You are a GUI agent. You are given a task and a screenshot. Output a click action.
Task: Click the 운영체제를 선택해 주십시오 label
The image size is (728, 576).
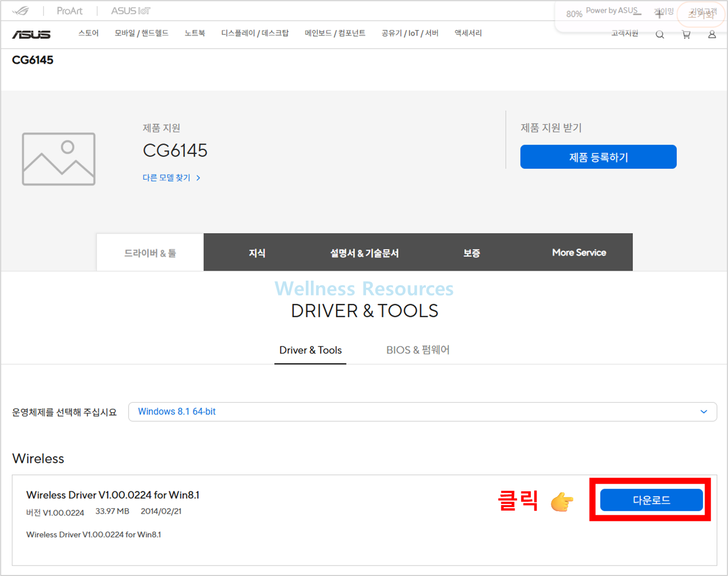pos(64,412)
